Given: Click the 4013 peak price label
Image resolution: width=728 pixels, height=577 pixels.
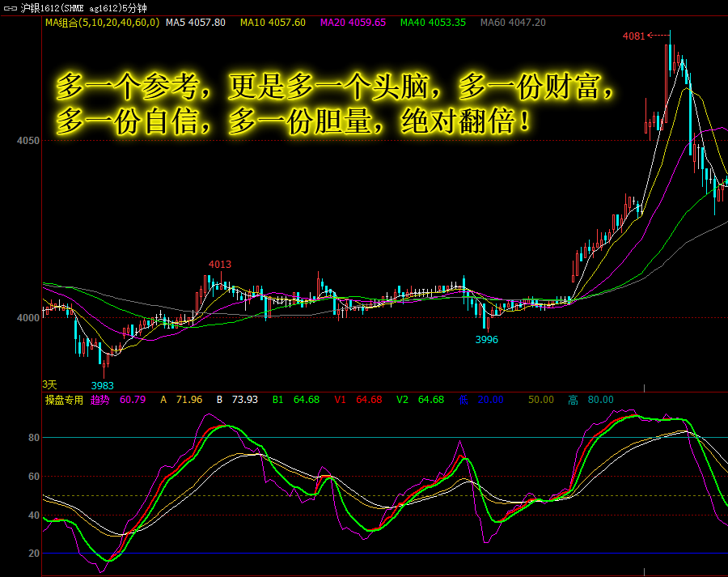Looking at the screenshot, I should tap(219, 265).
